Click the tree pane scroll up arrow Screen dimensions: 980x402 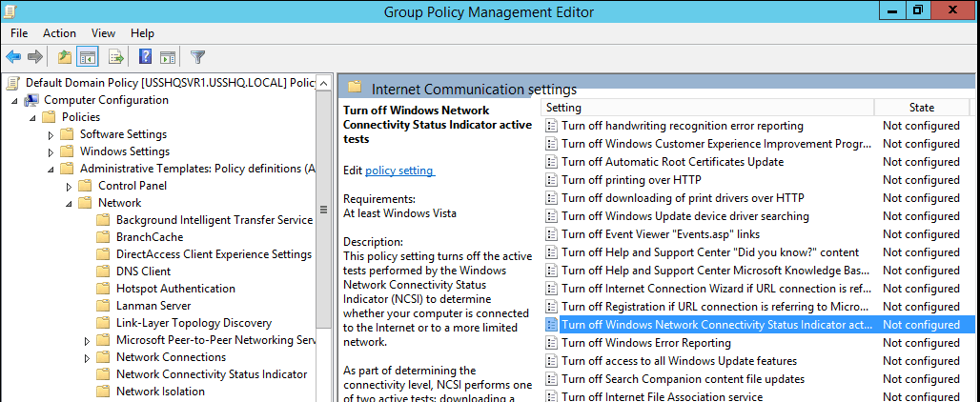[x=323, y=83]
